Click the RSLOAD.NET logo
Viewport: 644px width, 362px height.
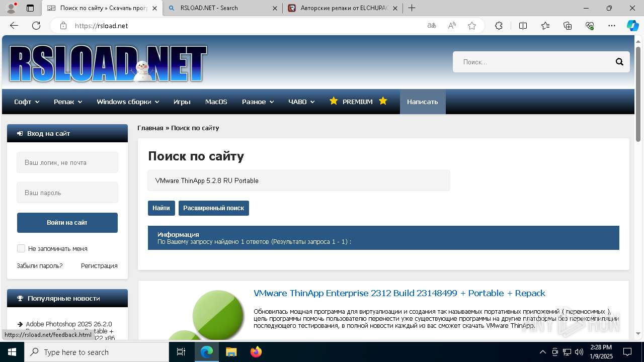pos(108,63)
